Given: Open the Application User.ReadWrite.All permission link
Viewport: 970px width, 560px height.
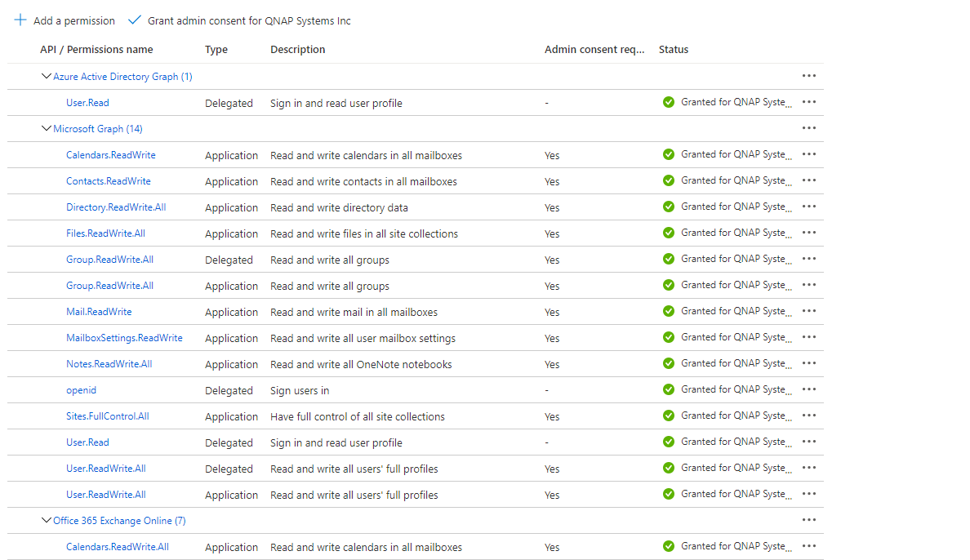Looking at the screenshot, I should click(x=106, y=495).
